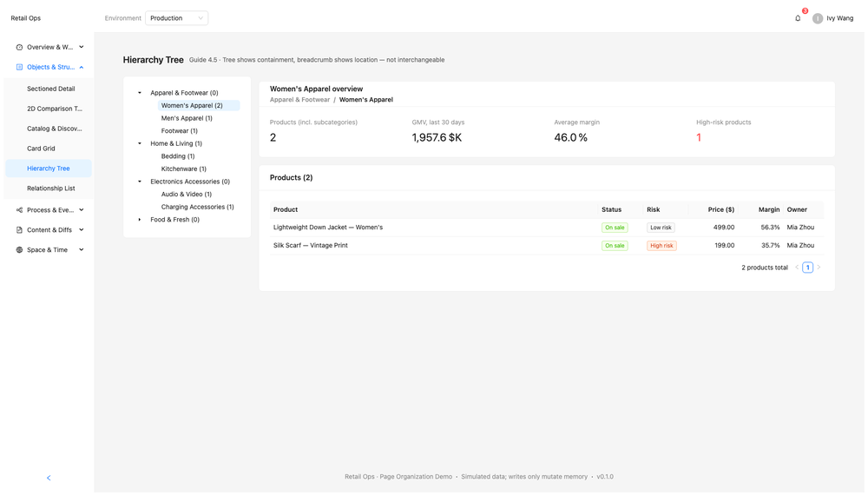Expand the Food & Fresh tree node arrow
Screen dimensions: 868x496
(x=140, y=220)
